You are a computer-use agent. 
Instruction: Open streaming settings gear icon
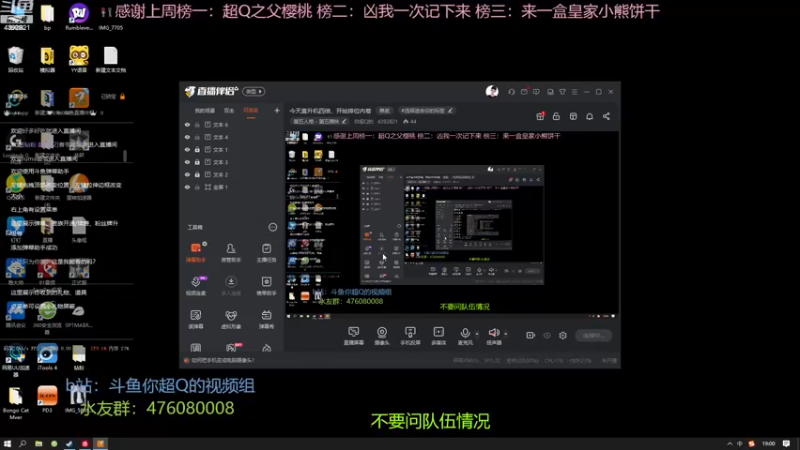pyautogui.click(x=563, y=335)
